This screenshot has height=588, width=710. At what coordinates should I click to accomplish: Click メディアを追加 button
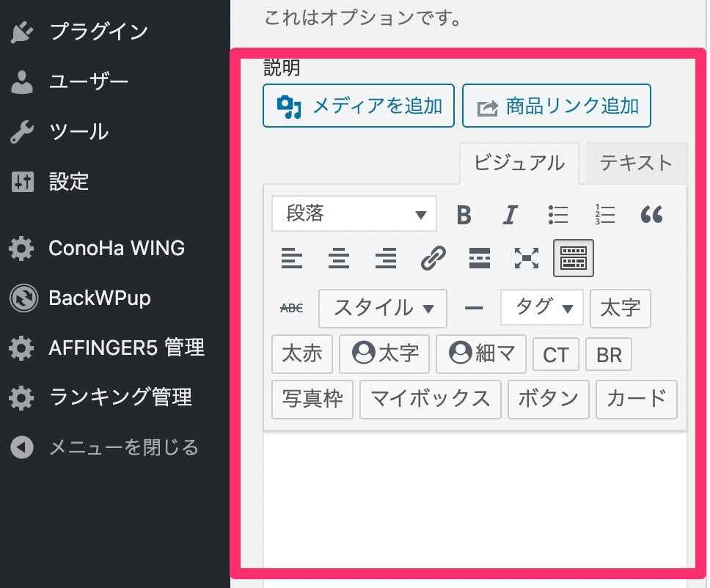click(x=359, y=106)
